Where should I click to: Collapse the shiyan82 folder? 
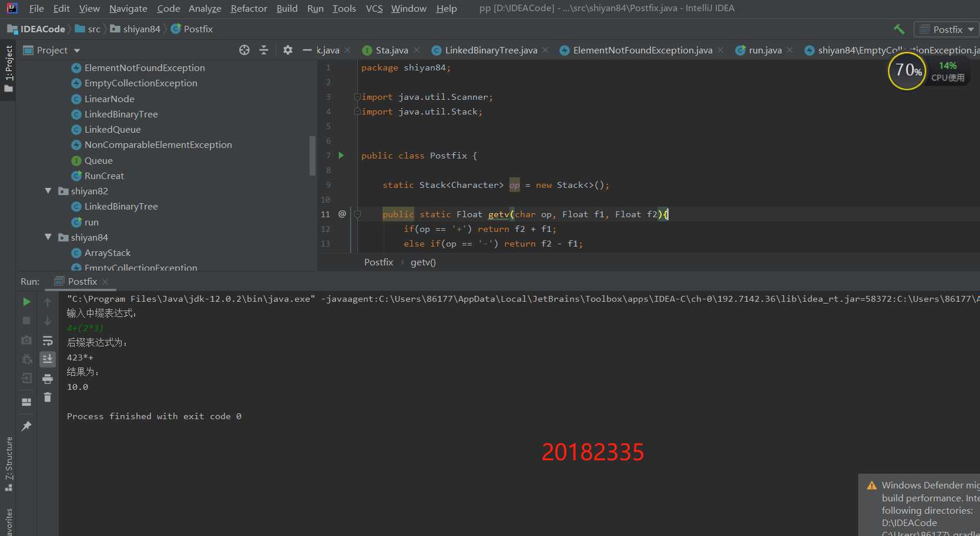(48, 191)
